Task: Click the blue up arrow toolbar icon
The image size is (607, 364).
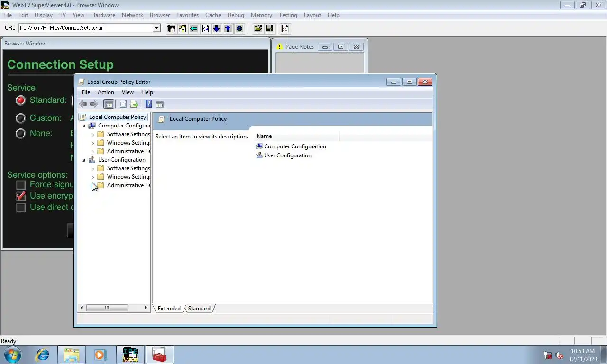Action: click(228, 28)
